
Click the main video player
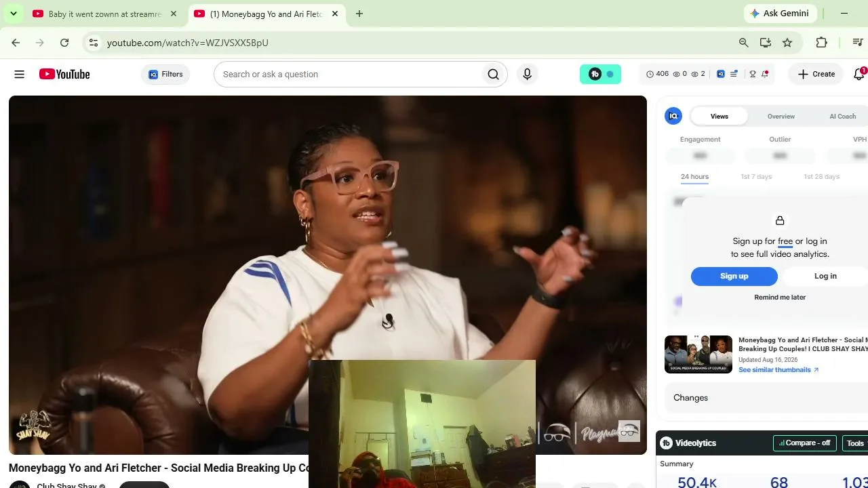(x=328, y=275)
